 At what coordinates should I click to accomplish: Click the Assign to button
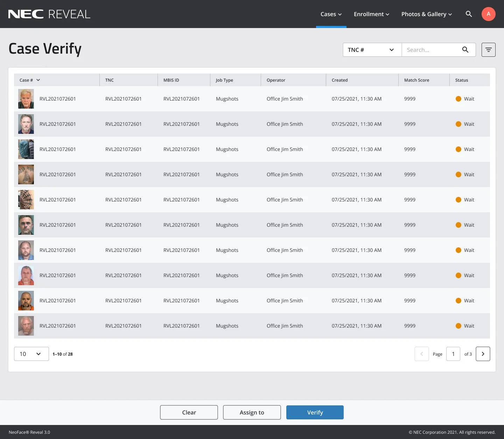[x=252, y=412]
